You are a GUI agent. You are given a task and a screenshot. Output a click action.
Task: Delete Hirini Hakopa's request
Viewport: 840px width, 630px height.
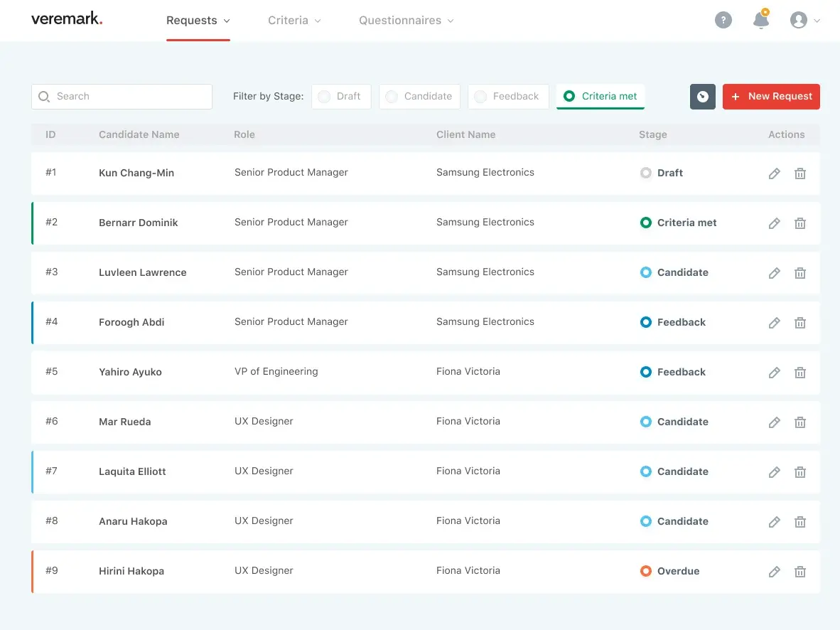799,572
